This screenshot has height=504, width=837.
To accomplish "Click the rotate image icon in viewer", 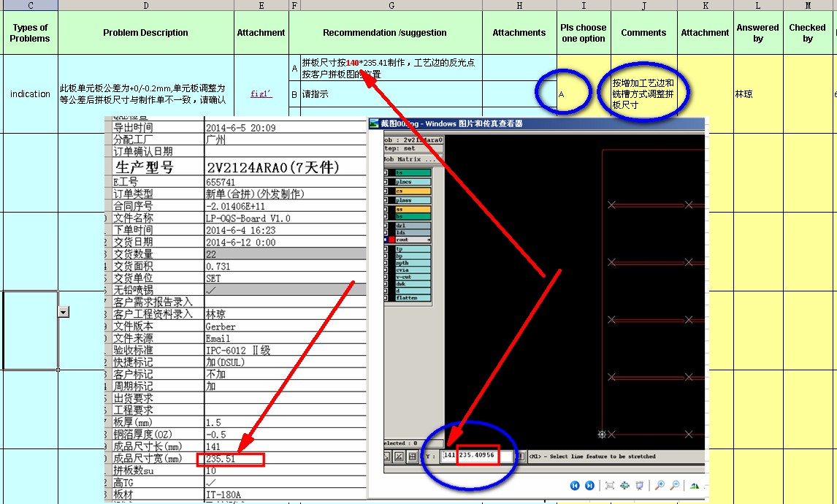I will tap(695, 486).
